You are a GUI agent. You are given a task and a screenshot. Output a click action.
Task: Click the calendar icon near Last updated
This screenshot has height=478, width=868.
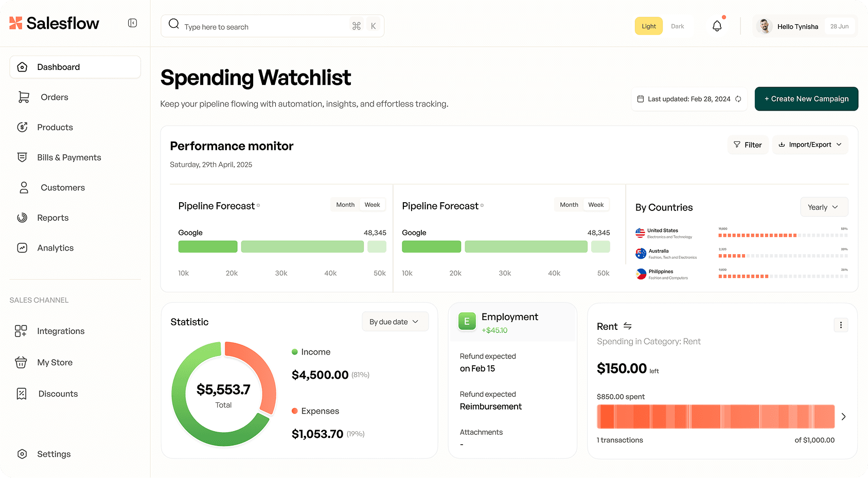pyautogui.click(x=641, y=99)
